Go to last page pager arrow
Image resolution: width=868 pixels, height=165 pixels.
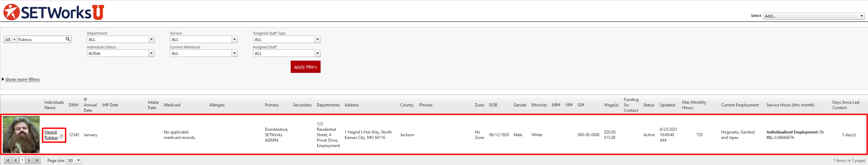click(x=37, y=160)
